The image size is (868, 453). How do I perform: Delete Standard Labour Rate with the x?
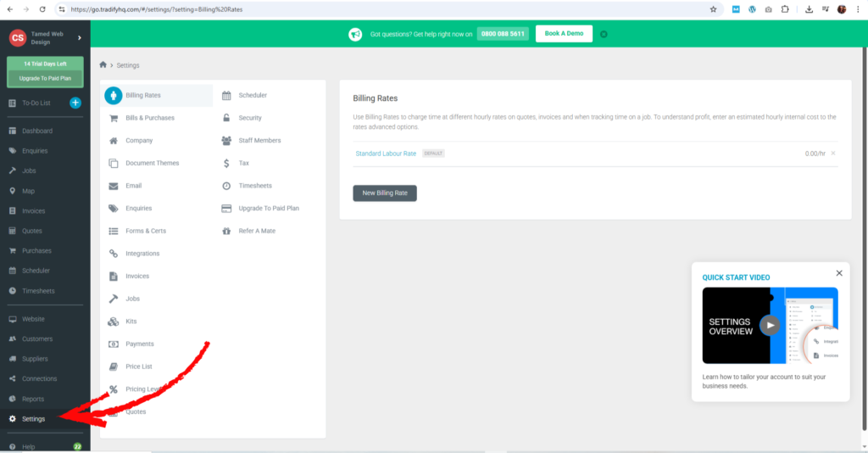(x=833, y=154)
